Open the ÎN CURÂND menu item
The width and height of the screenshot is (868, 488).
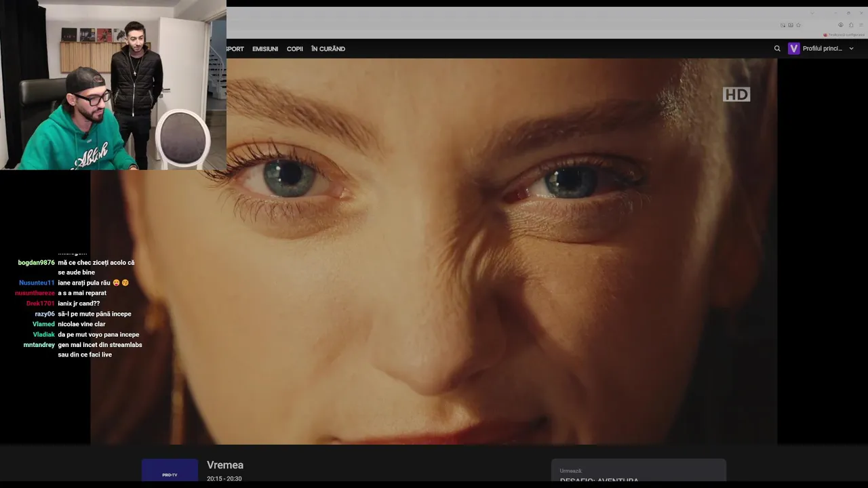pos(328,49)
